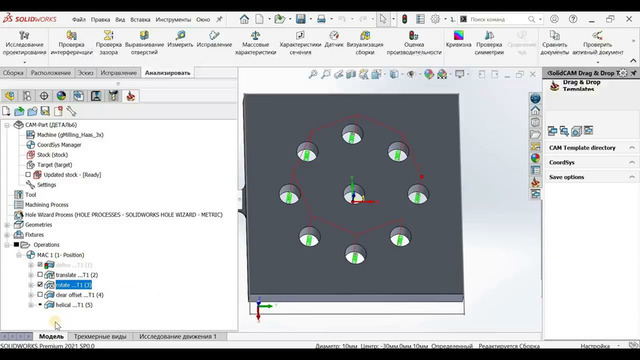Collapse CAM Template directory section
640x360 pixels.
(632, 147)
